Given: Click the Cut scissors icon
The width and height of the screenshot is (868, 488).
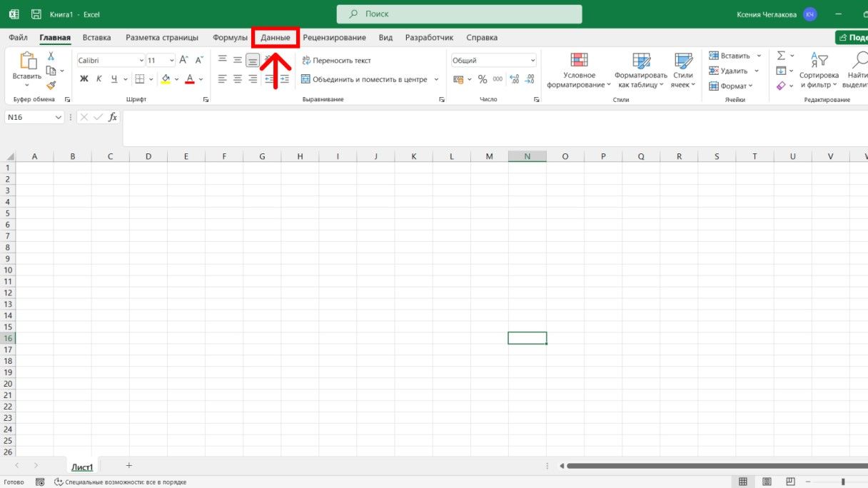Looking at the screenshot, I should [51, 56].
